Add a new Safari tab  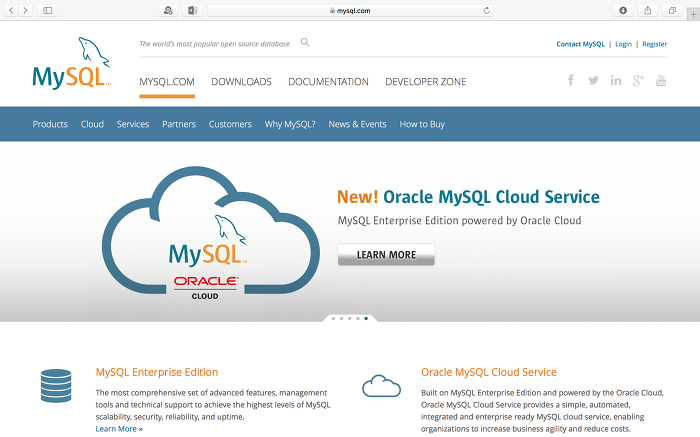coord(693,14)
